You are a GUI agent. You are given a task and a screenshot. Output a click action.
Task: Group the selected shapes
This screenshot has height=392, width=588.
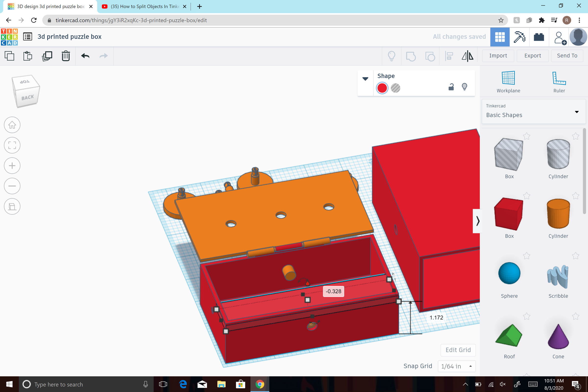[411, 56]
